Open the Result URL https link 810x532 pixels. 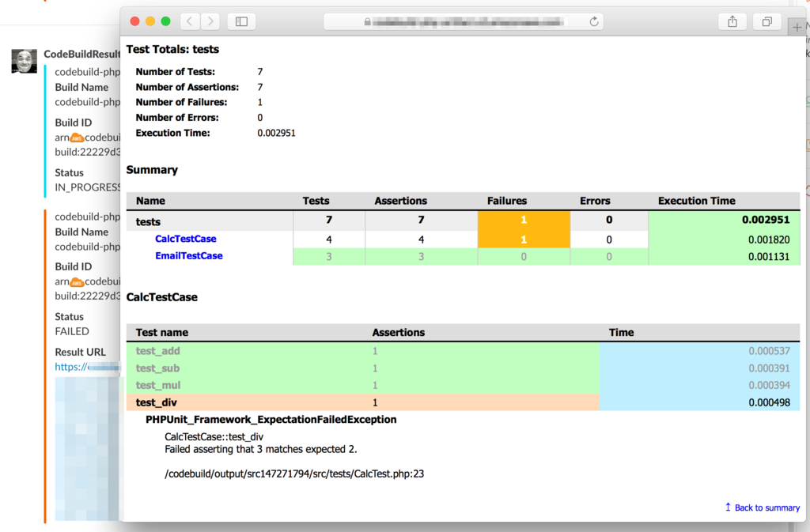87,367
